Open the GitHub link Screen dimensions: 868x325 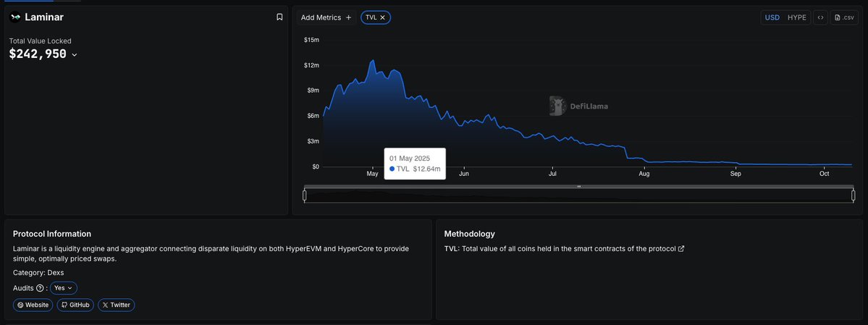[x=75, y=305]
